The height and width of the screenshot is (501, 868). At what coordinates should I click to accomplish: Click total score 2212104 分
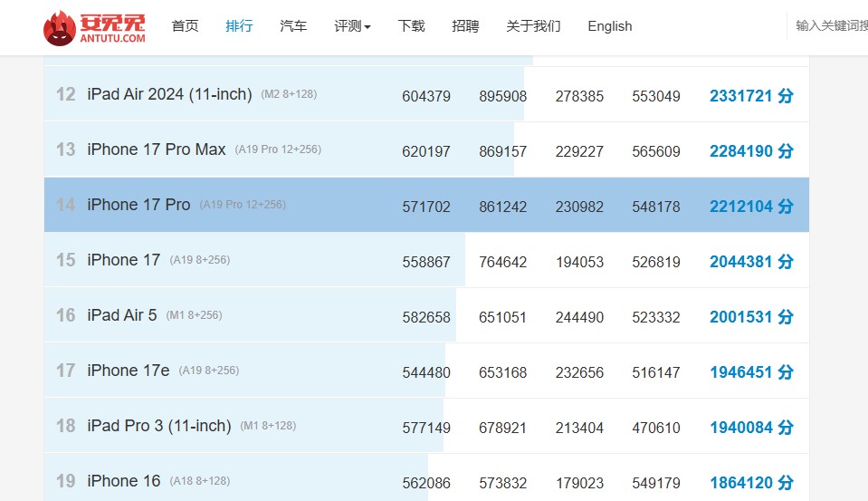tap(751, 207)
